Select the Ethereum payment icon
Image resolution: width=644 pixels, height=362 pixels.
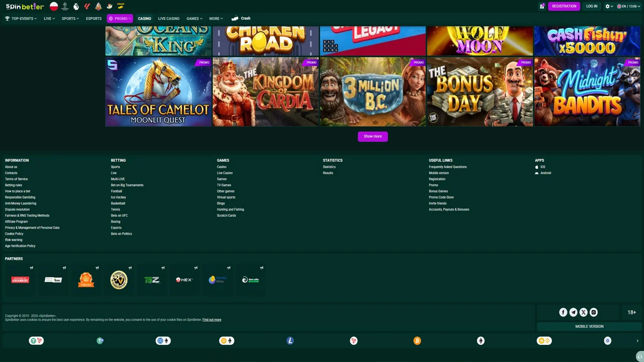click(480, 341)
